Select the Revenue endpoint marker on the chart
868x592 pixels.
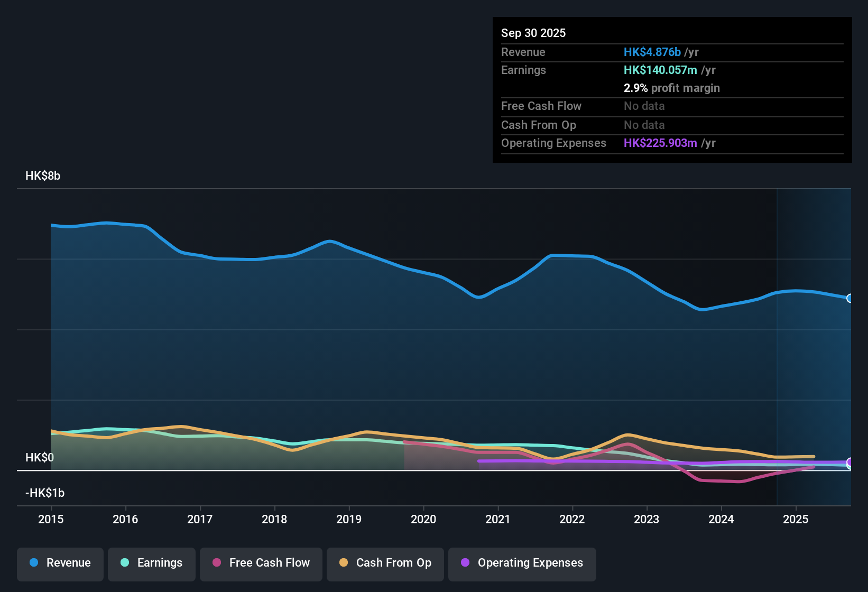[850, 298]
